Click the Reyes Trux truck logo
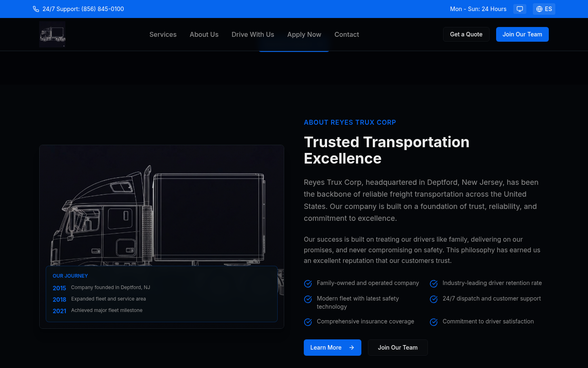Screen dimensions: 588x368 pos(52,34)
